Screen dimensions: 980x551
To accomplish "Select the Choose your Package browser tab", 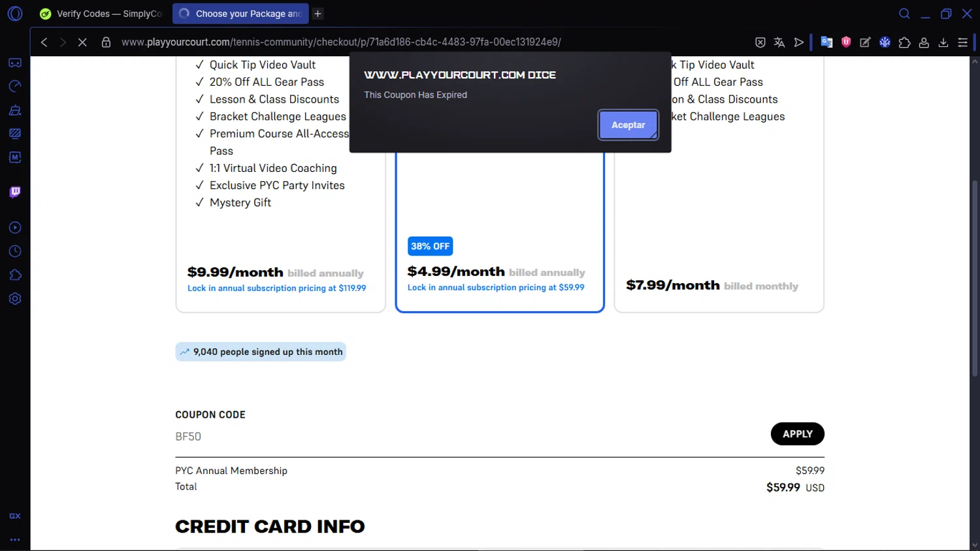I will 240,14.
